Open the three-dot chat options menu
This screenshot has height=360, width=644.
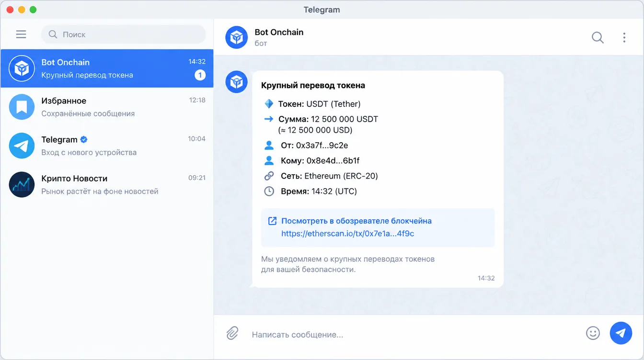[624, 37]
